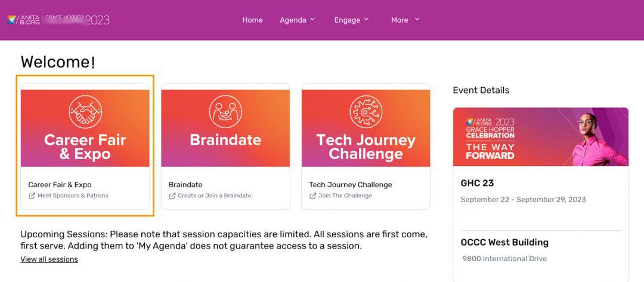Open the View all sessions link

click(49, 259)
